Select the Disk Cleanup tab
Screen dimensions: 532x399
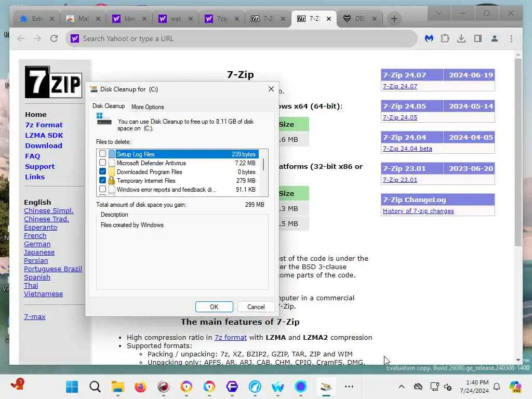tap(109, 106)
